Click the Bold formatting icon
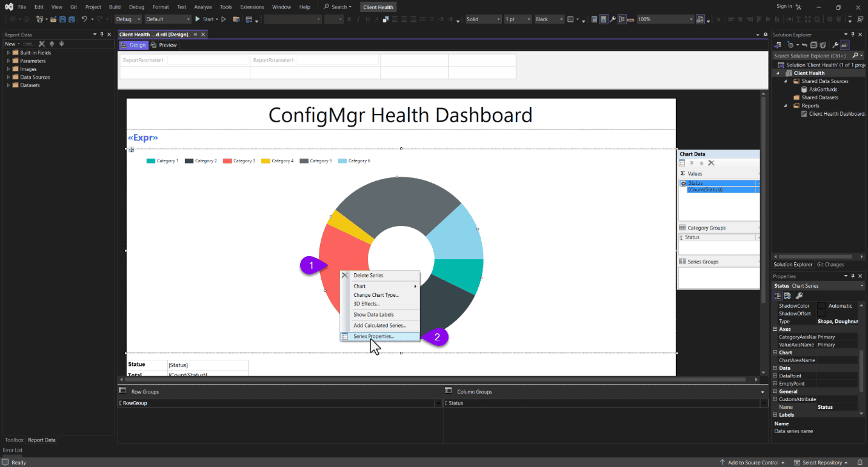This screenshot has width=868, height=467. click(350, 19)
